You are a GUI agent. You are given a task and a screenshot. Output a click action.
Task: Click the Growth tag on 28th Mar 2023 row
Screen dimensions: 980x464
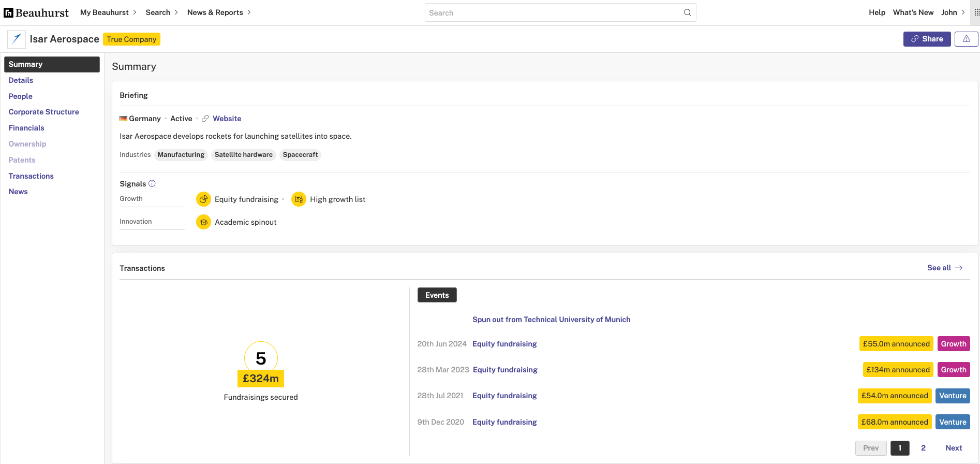click(954, 370)
